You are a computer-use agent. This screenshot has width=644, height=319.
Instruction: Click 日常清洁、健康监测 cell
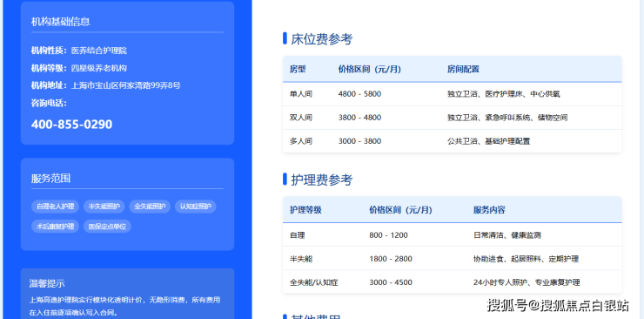click(x=506, y=235)
